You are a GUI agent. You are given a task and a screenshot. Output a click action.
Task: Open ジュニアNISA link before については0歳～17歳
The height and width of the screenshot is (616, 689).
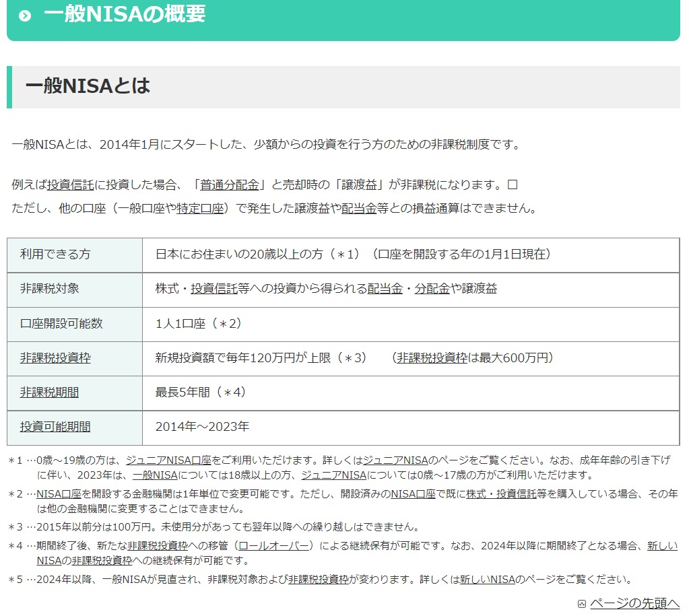pyautogui.click(x=334, y=475)
